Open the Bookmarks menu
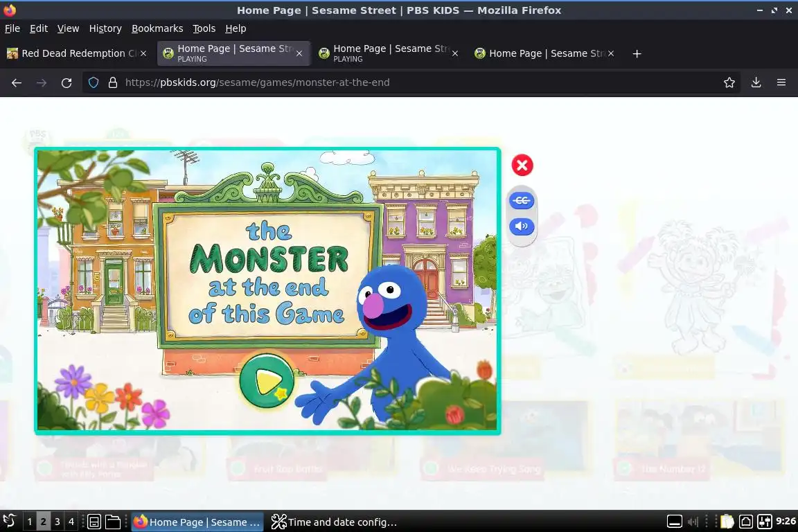 point(157,28)
